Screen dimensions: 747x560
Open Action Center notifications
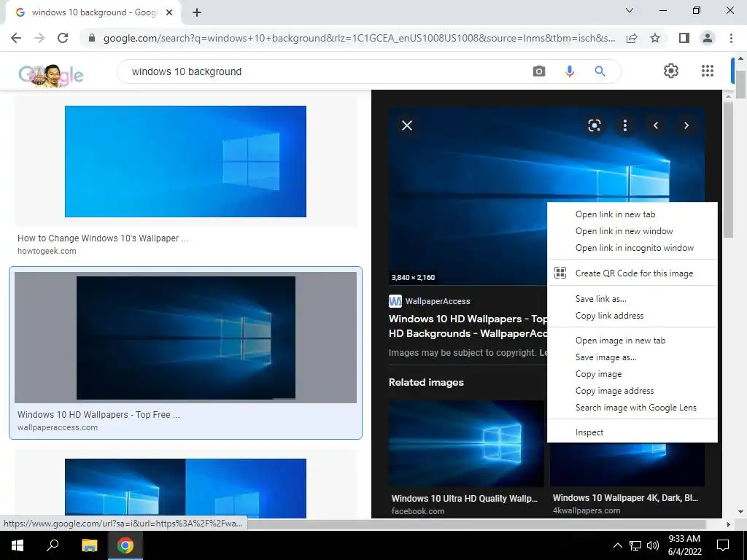point(723,545)
